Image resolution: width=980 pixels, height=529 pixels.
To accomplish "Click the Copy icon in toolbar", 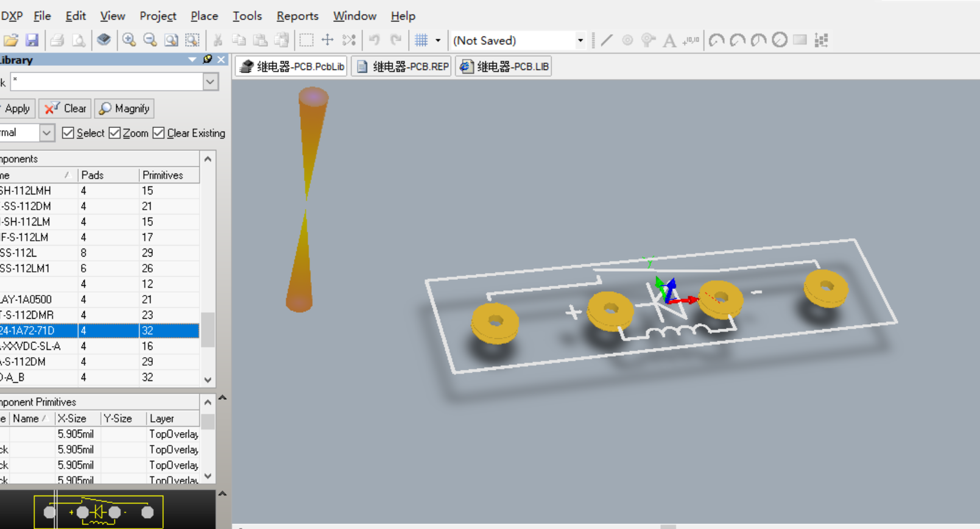I will (x=239, y=40).
